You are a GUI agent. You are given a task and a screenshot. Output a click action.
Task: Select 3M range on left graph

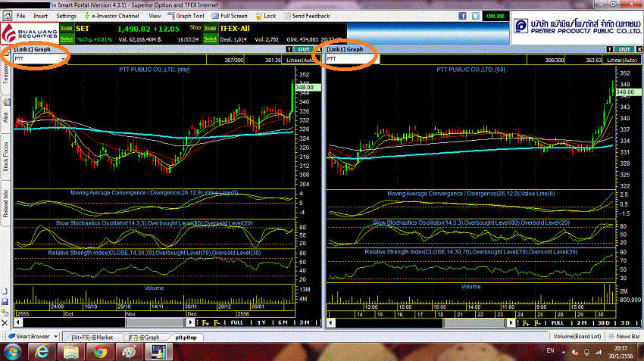(305, 323)
